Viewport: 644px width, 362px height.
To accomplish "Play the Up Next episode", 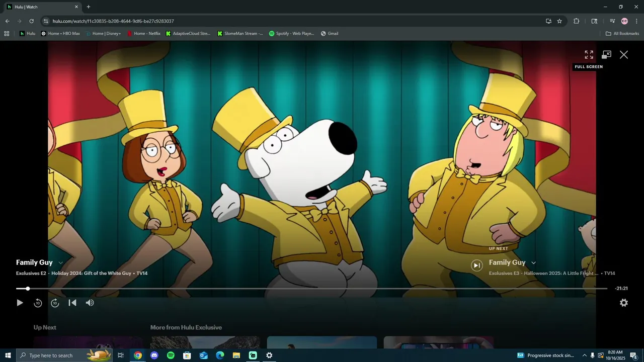I will click(x=477, y=265).
